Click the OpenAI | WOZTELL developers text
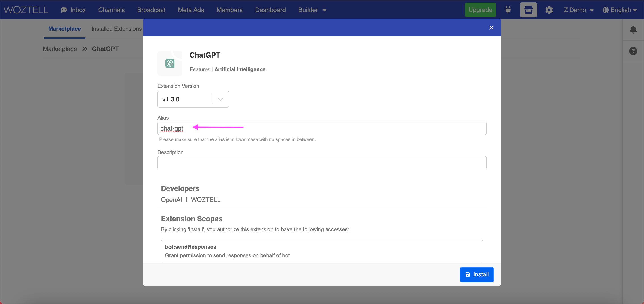 click(x=191, y=200)
